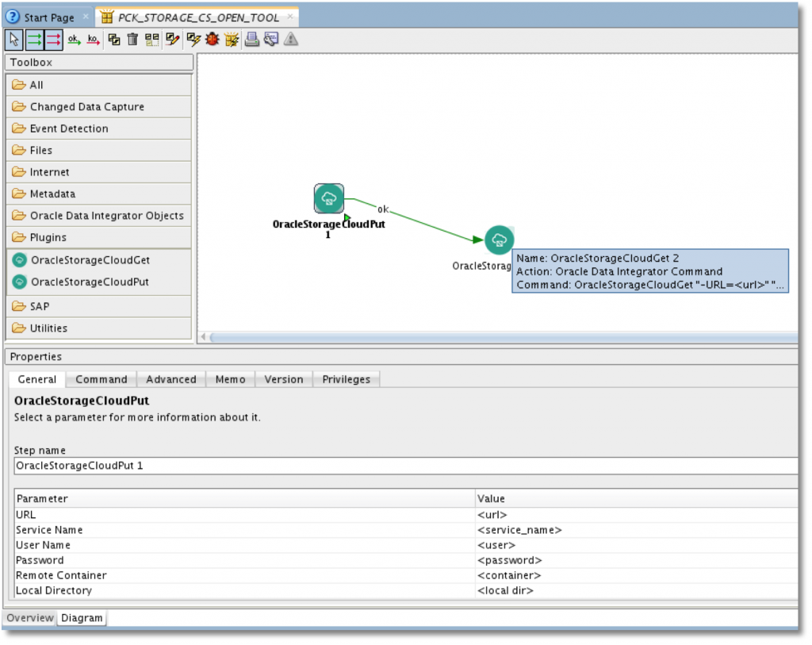Click the print diagram icon

(x=251, y=38)
